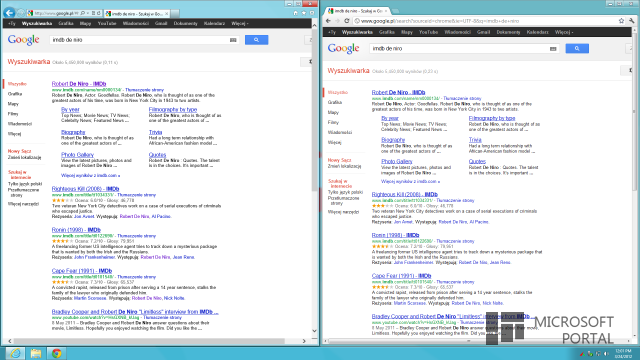Viewport: 640px width, 360px height.
Task: Expand Więcej narzędzi in IE sidebar
Action: [23, 204]
